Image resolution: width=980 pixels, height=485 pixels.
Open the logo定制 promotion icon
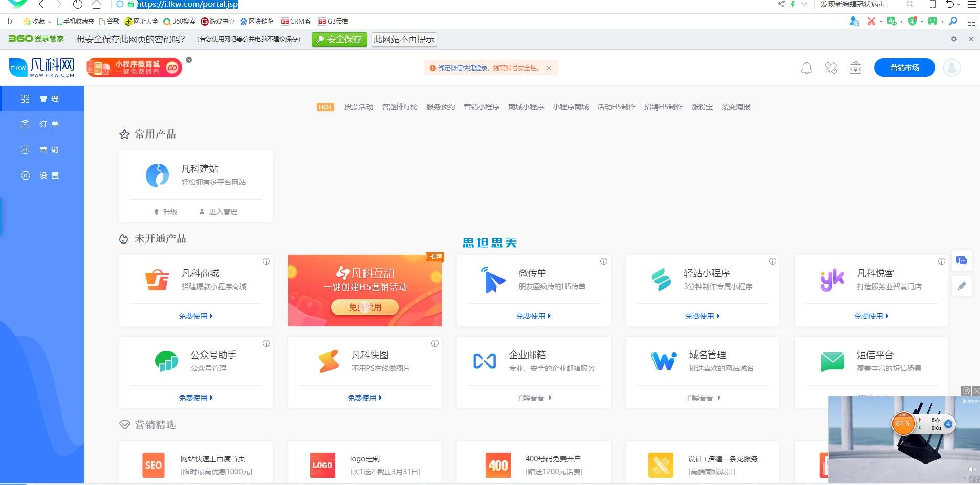(x=322, y=465)
